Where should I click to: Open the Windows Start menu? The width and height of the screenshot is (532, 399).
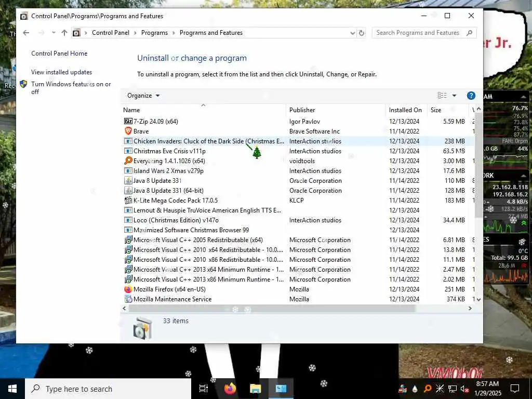[x=12, y=389]
